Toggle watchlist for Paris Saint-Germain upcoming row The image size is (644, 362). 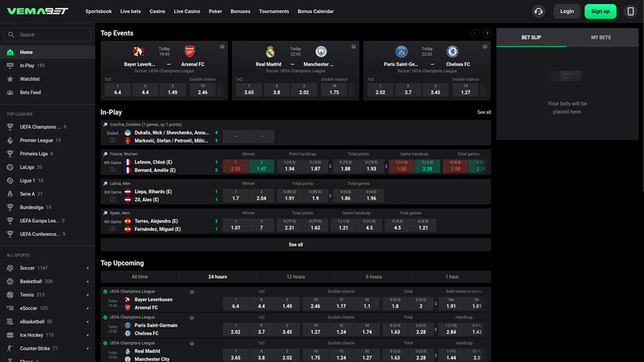coord(192,317)
